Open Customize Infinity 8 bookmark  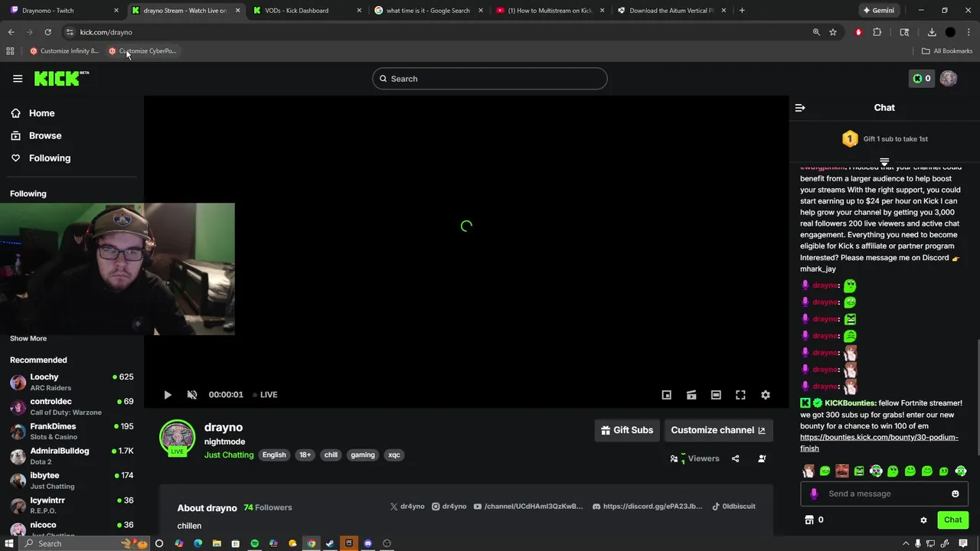tap(64, 51)
